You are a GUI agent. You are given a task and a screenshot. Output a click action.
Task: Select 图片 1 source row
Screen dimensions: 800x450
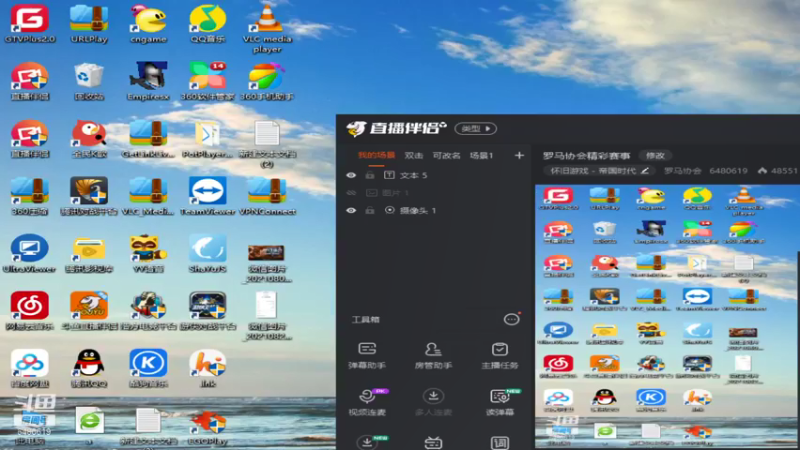434,193
